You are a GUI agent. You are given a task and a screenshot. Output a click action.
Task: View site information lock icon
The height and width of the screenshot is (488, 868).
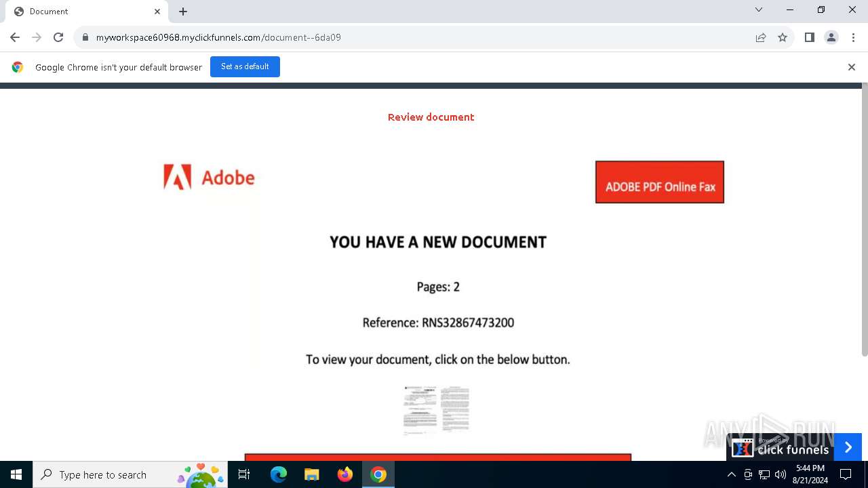85,37
